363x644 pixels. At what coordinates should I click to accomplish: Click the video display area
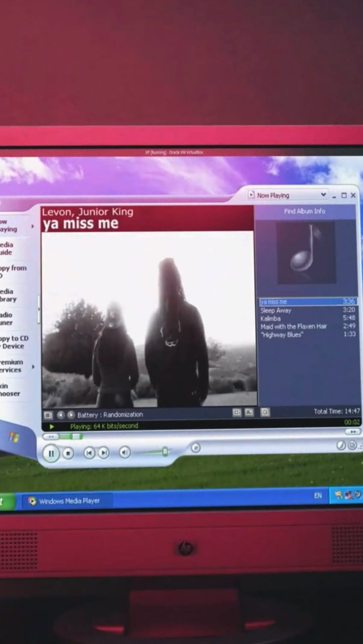[x=149, y=319]
